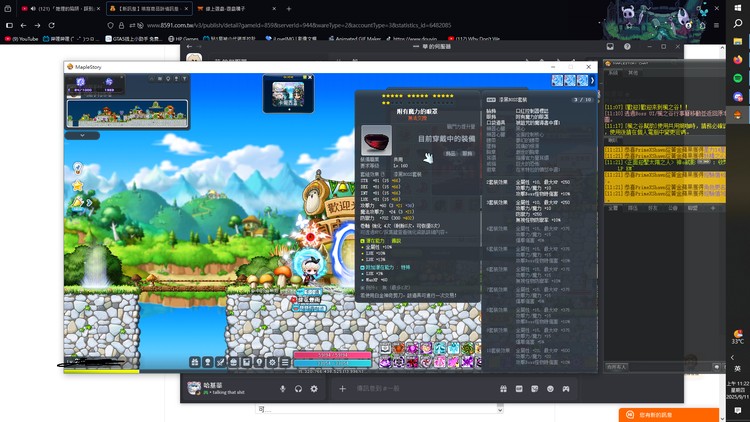The height and width of the screenshot is (422, 750).
Task: Open the MapleStory gear settings icon
Action: [x=272, y=362]
